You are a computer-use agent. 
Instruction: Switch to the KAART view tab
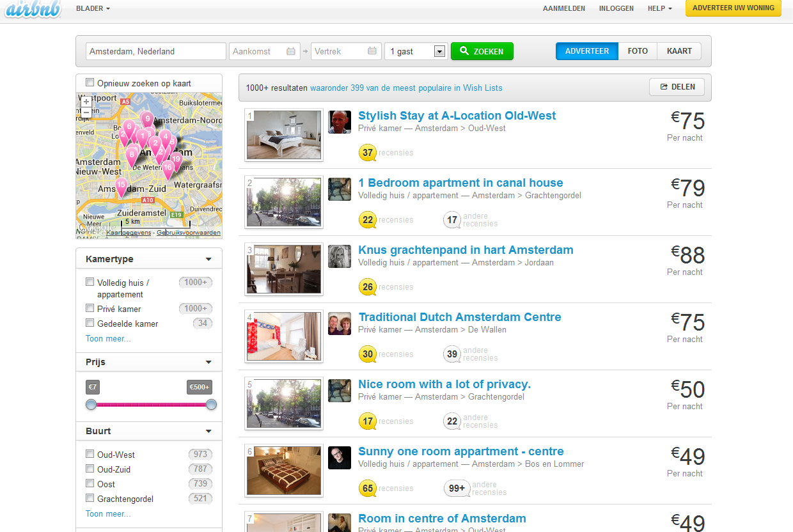pos(679,51)
